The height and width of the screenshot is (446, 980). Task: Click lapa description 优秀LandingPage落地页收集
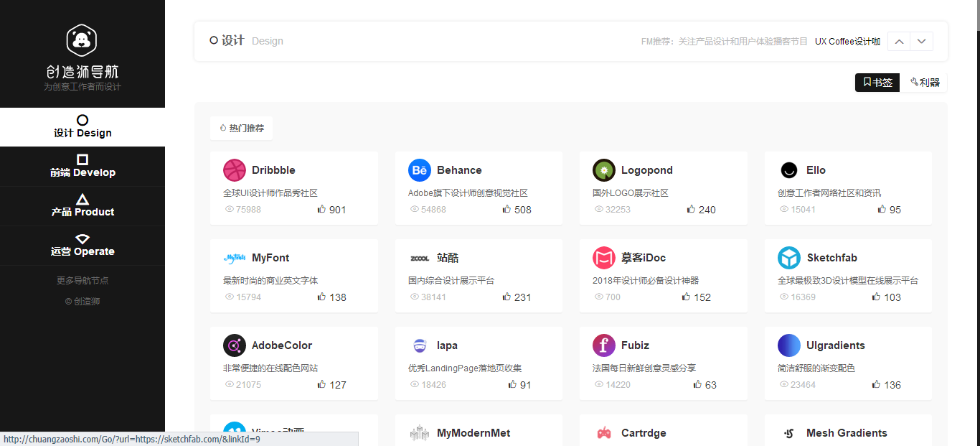(465, 368)
